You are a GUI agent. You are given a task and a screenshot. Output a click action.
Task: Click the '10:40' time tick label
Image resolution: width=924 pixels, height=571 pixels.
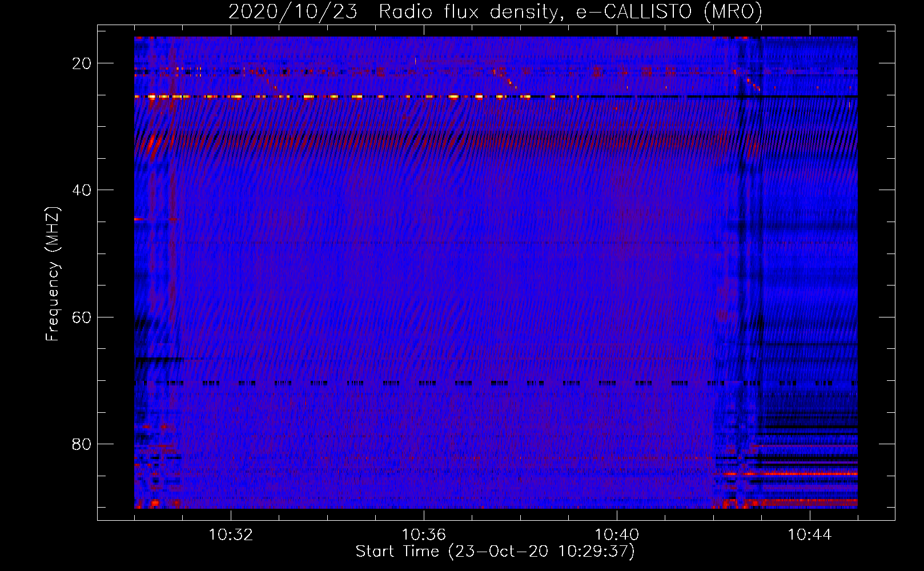tap(617, 535)
